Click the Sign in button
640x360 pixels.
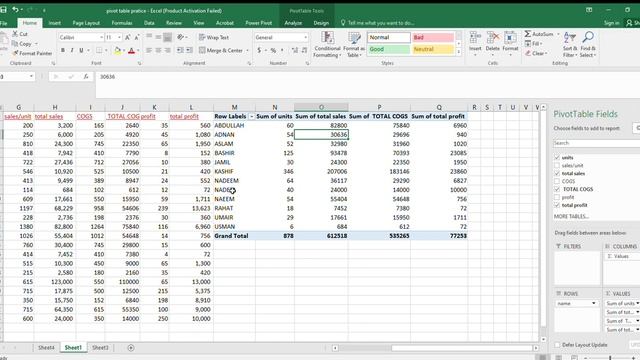click(611, 23)
